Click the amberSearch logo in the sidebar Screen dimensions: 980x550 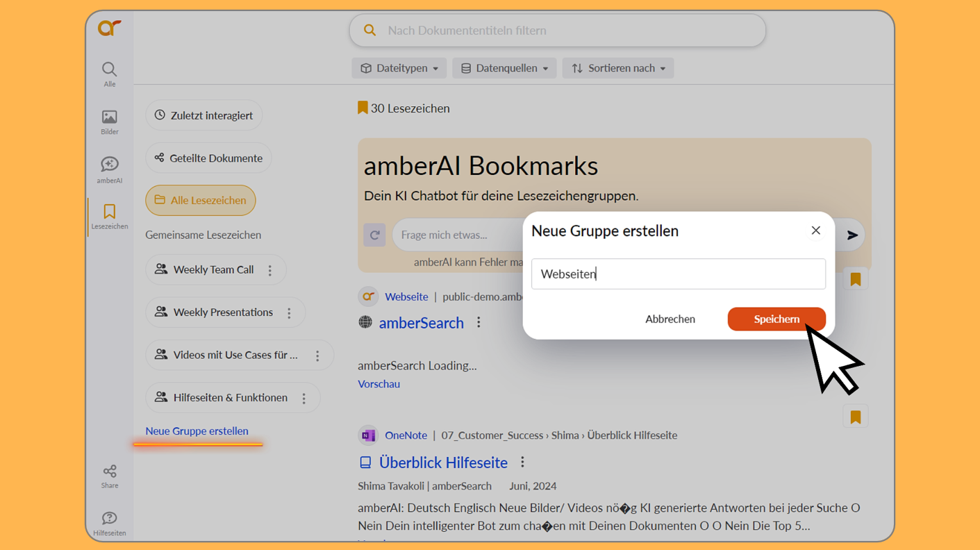click(x=109, y=28)
